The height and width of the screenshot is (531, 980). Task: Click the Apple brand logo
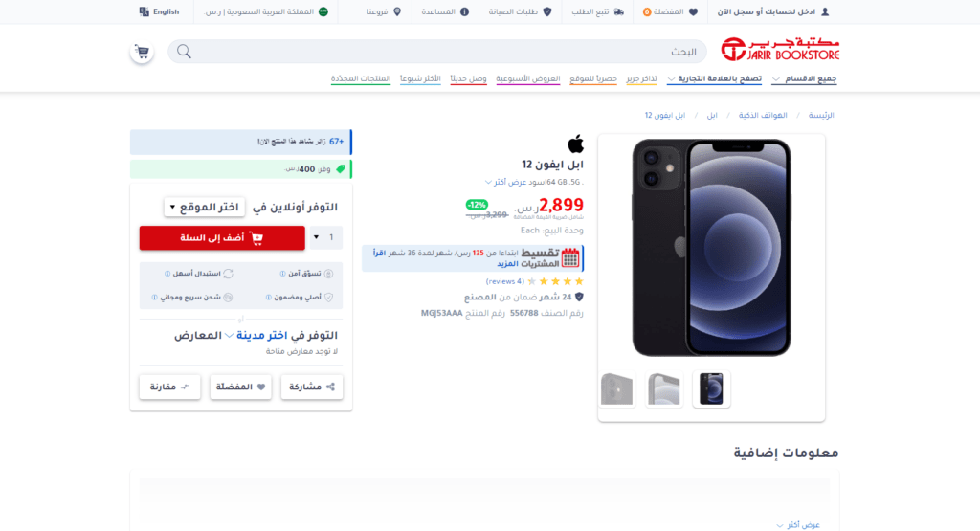[575, 144]
